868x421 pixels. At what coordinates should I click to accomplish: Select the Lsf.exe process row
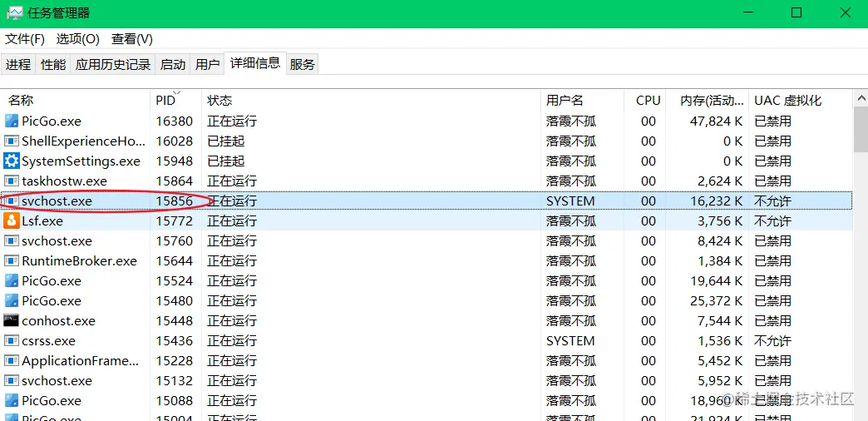pos(427,221)
